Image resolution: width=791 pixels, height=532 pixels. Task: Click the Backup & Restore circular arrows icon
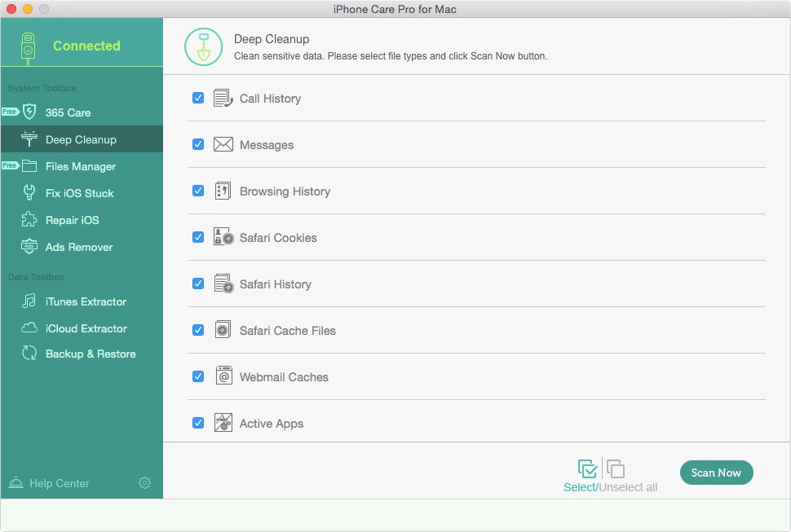(x=29, y=353)
